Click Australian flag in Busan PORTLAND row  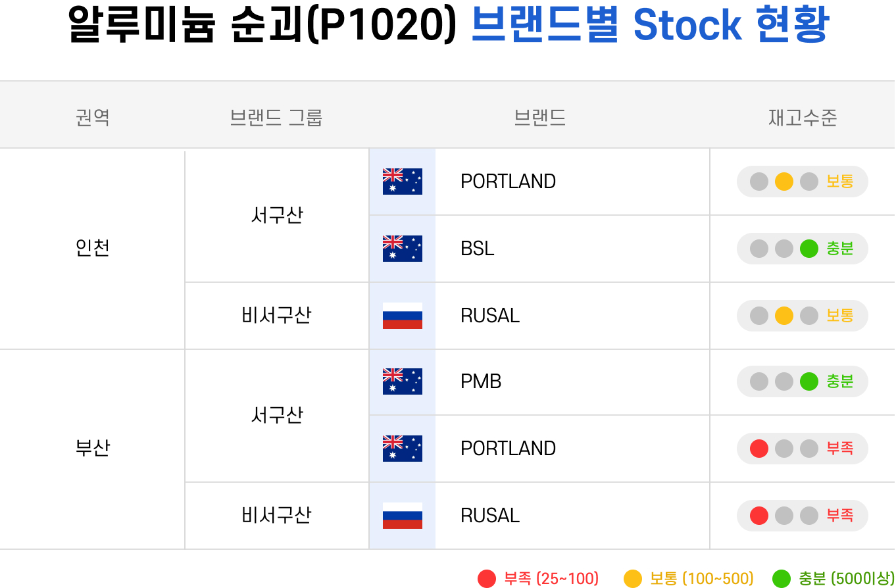click(402, 449)
